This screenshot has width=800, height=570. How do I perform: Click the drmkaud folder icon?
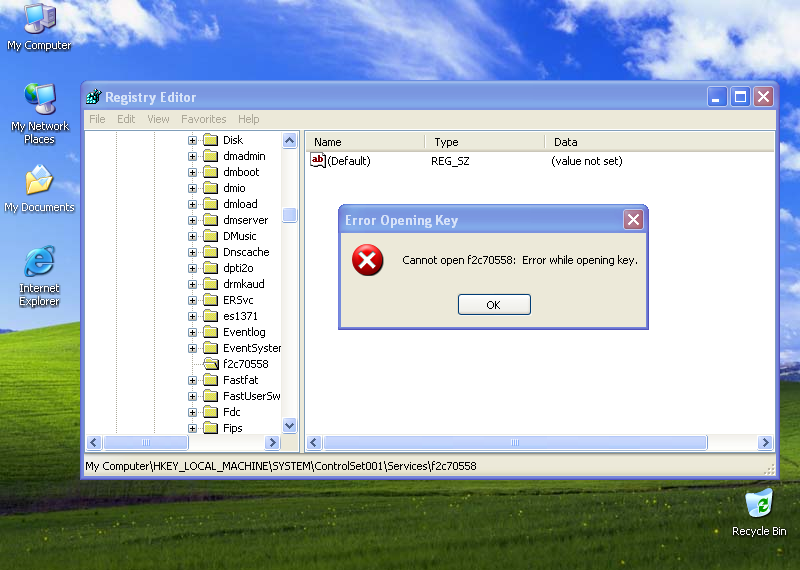210,284
